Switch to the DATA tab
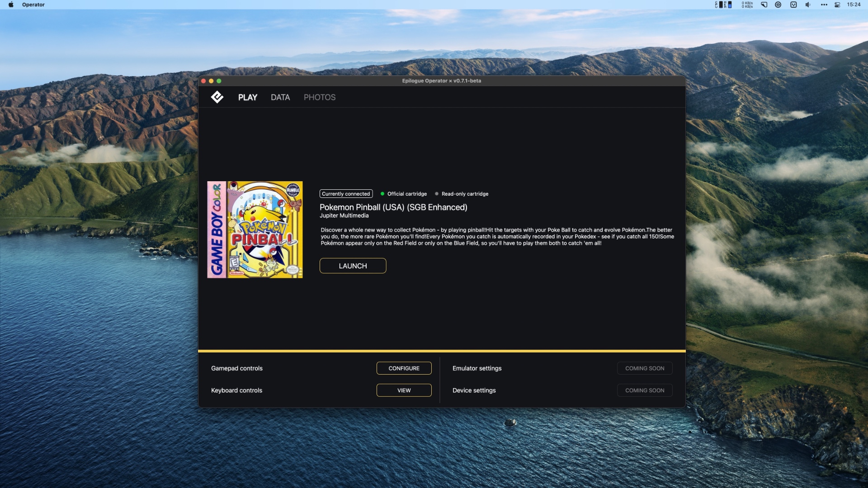Screen dimensions: 868x488 pos(280,97)
